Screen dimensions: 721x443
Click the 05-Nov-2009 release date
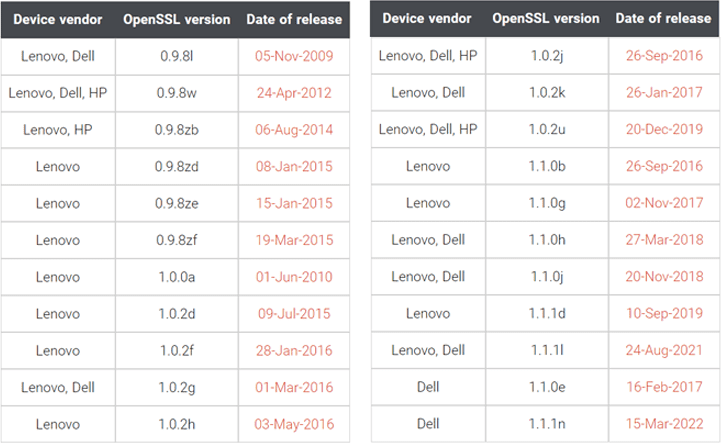click(x=293, y=55)
